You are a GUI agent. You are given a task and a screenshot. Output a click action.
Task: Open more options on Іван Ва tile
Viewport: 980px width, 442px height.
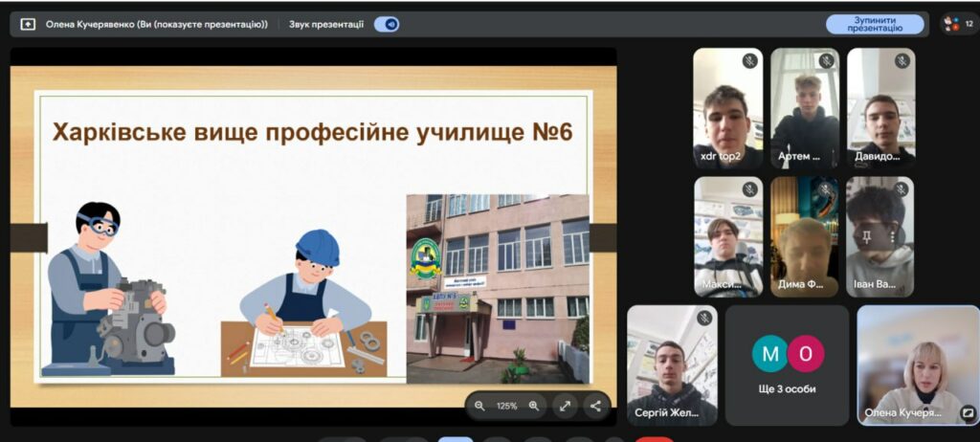pyautogui.click(x=893, y=235)
